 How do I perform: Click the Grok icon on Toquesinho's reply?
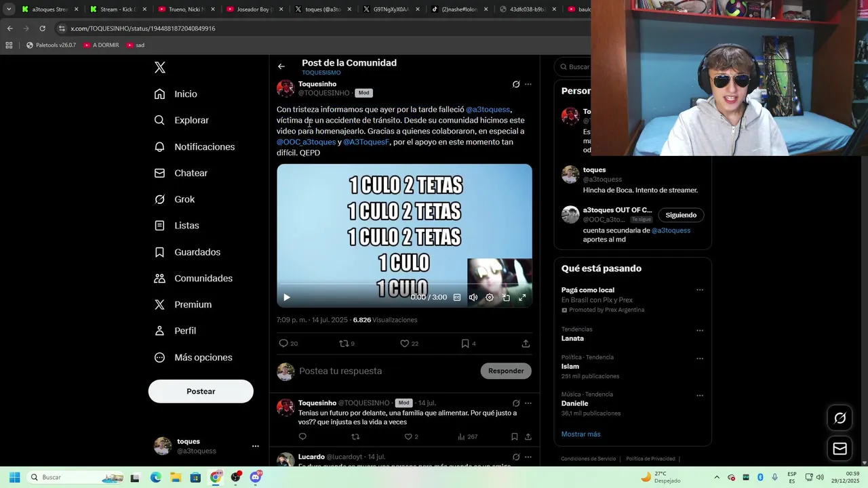tap(516, 403)
